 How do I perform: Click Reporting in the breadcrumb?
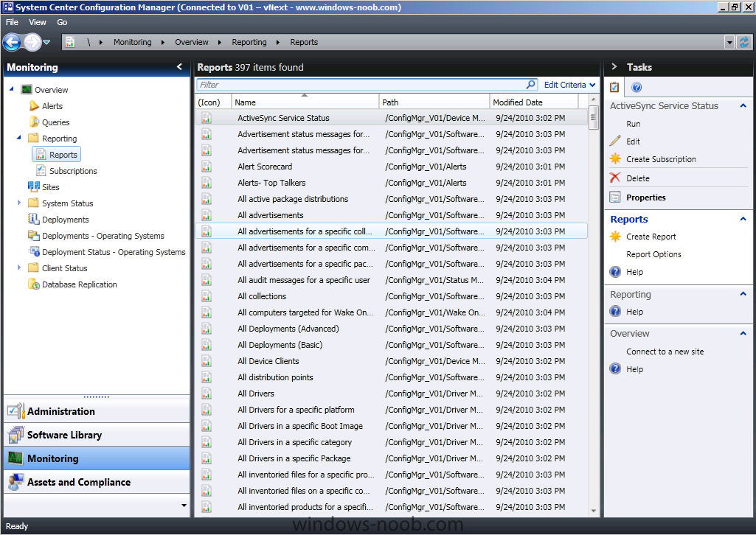pyautogui.click(x=249, y=43)
